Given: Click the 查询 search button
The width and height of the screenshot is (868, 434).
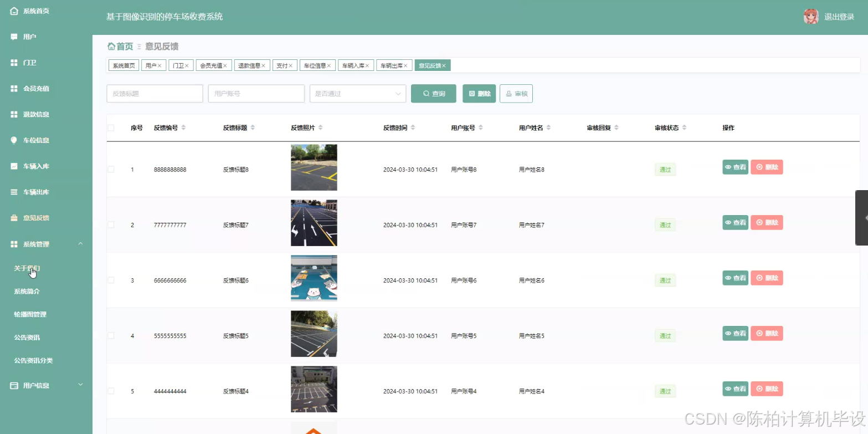Looking at the screenshot, I should pyautogui.click(x=434, y=94).
